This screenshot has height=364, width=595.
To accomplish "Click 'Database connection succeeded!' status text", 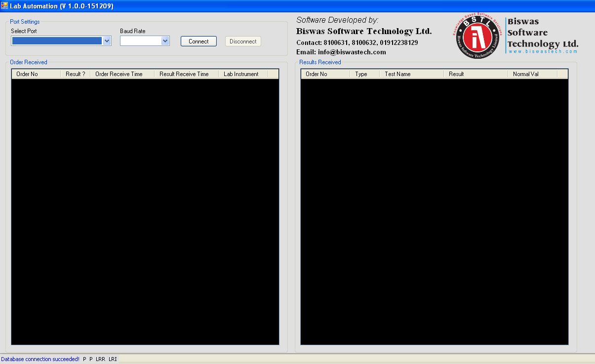I will (40, 359).
